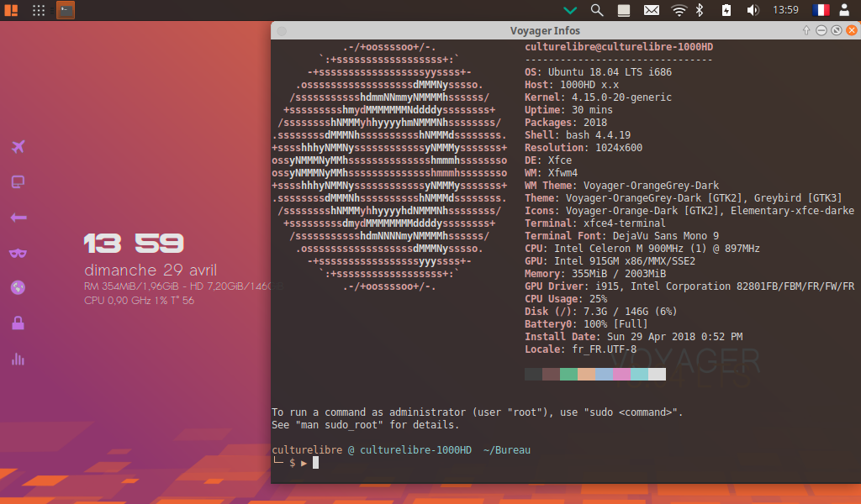Open the monitor icon in the left sidebar
Screen dimensions: 861x504
(18, 182)
